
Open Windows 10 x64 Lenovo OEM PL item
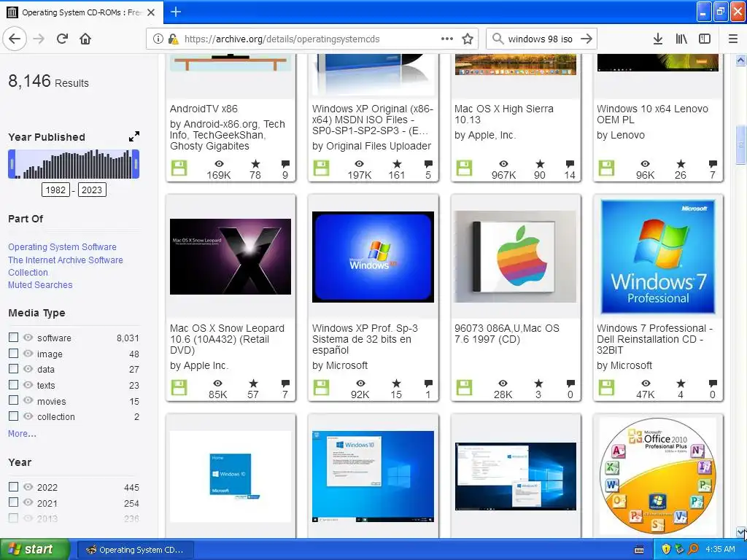pyautogui.click(x=652, y=114)
